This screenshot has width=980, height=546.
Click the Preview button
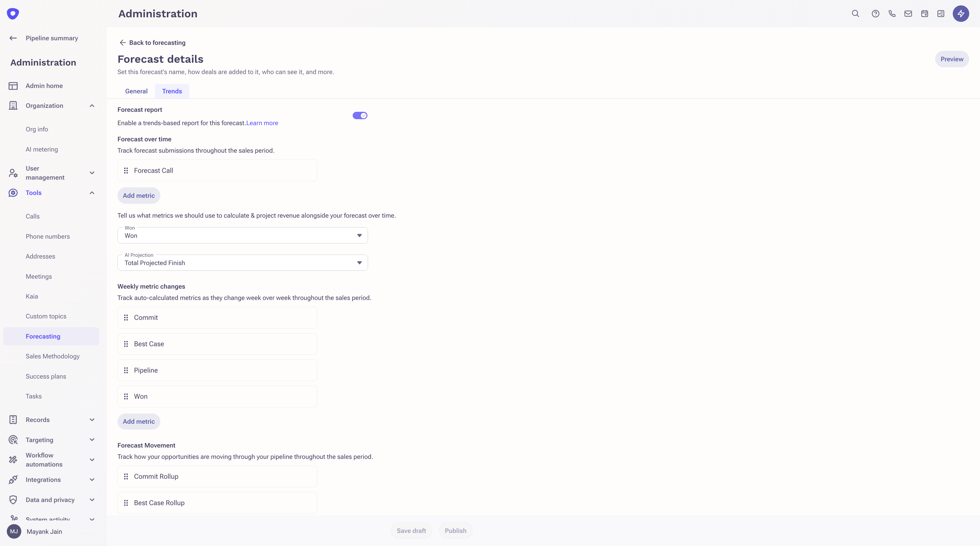coord(951,59)
